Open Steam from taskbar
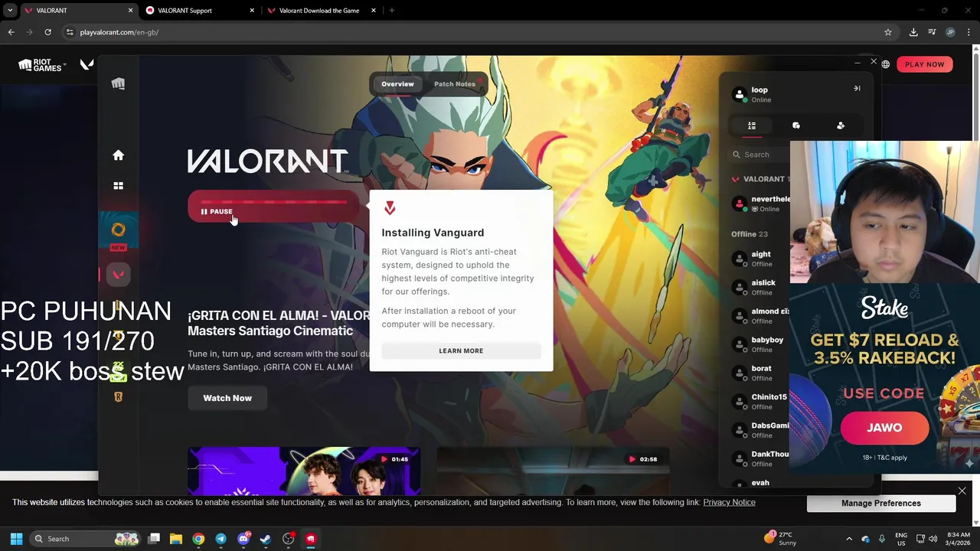Screen dimensions: 980x551 point(266,539)
